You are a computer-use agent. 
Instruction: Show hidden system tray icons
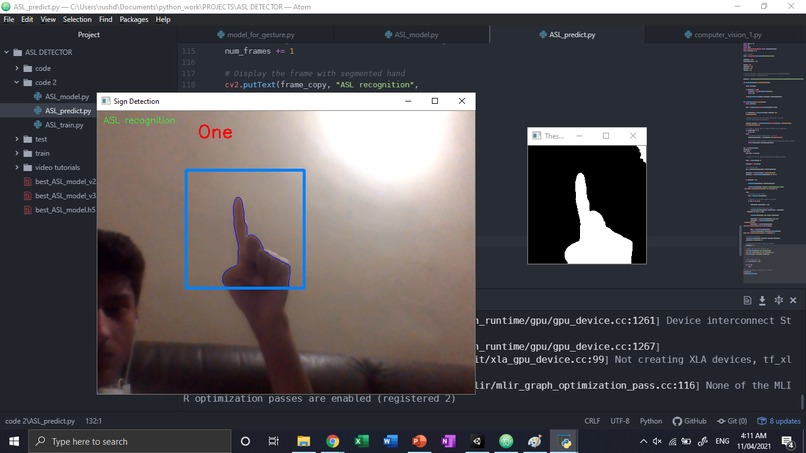pyautogui.click(x=643, y=441)
